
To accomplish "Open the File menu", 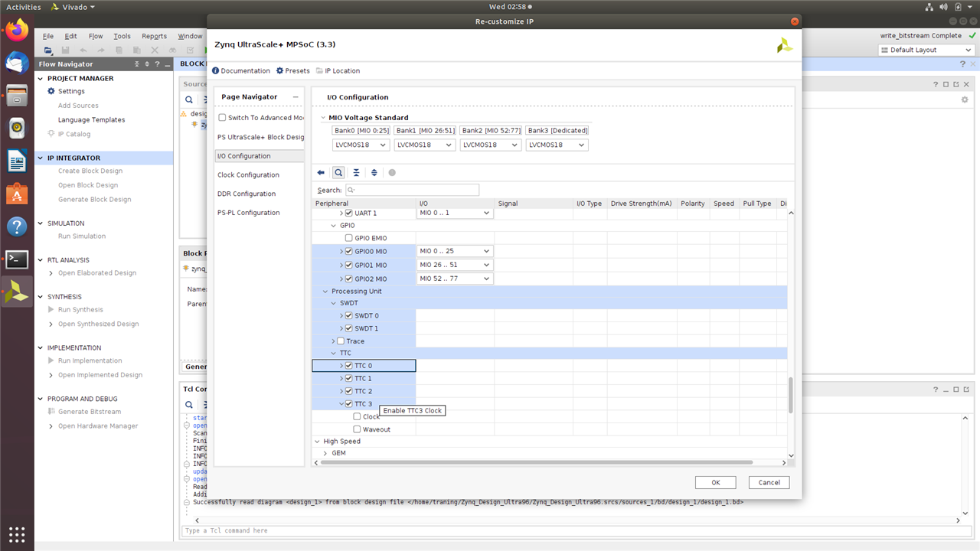I will pos(47,36).
